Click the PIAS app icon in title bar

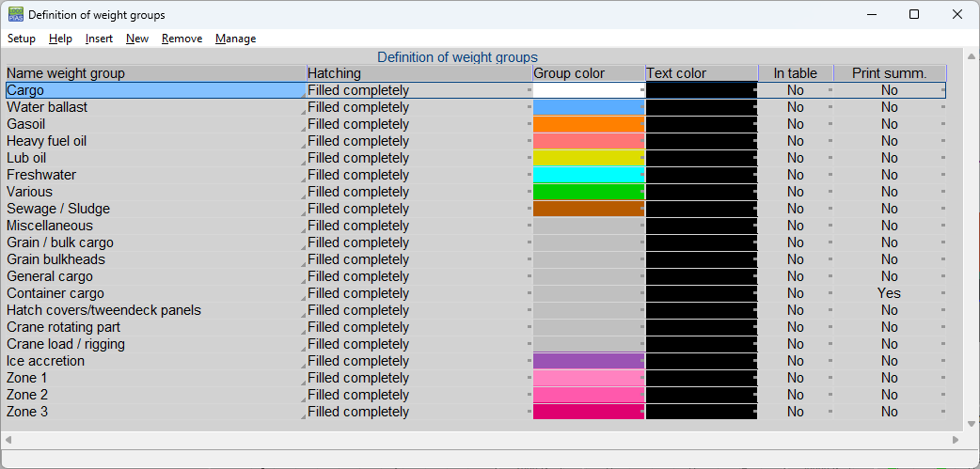[16, 14]
